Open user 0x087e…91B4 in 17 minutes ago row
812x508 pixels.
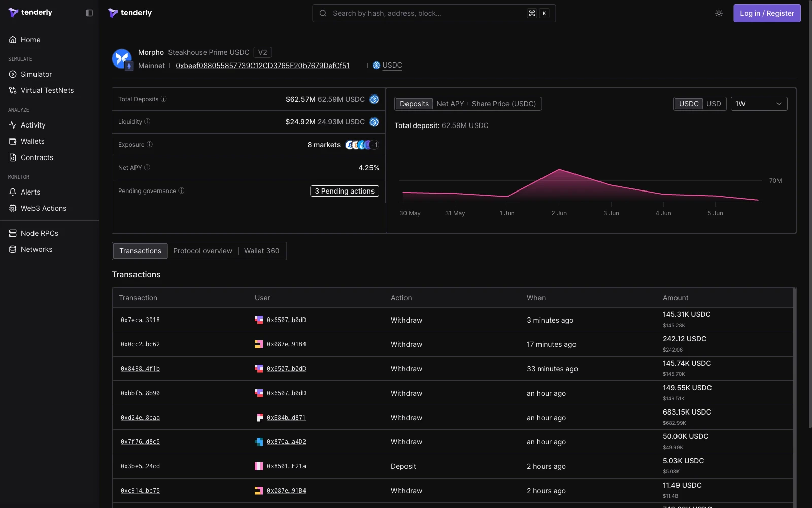(x=286, y=344)
